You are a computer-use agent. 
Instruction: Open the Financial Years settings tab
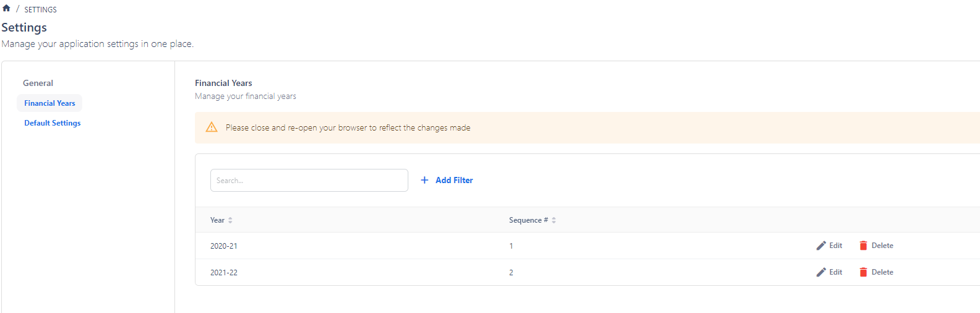tap(49, 103)
